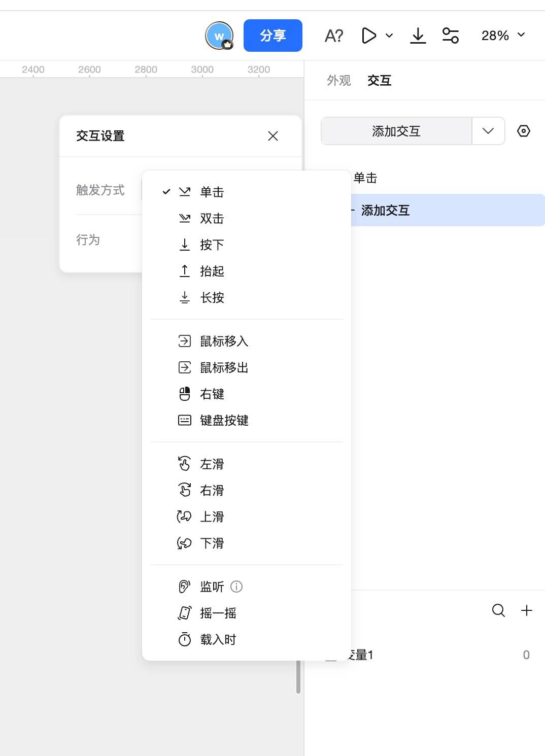The height and width of the screenshot is (756, 545).
Task: Choose 鼠标移出 trigger option
Action: coord(247,367)
